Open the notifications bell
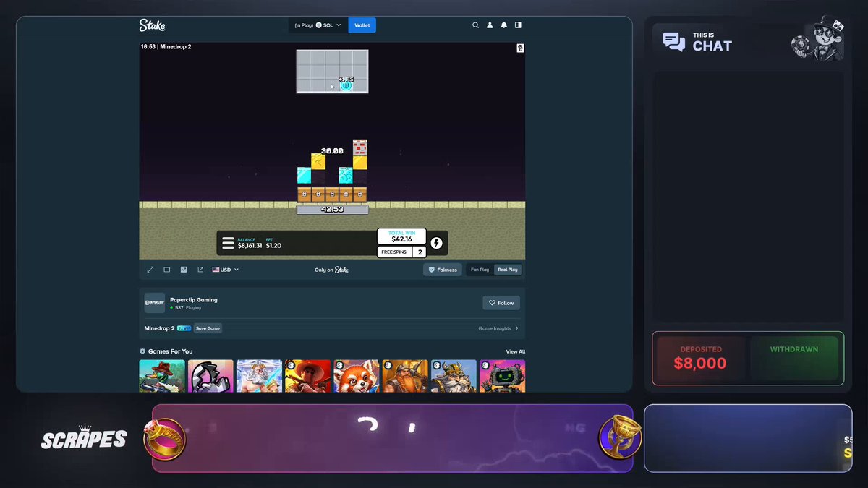868x488 pixels. click(x=504, y=25)
